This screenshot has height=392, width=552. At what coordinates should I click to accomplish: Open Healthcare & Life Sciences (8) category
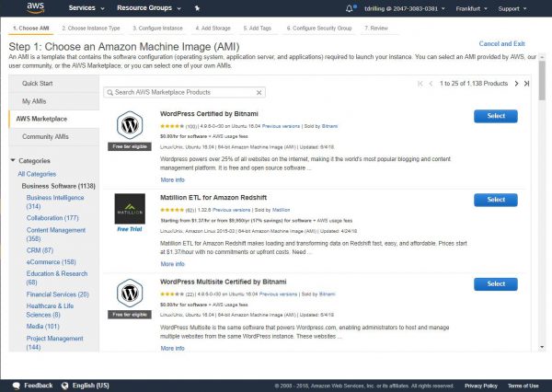50,310
